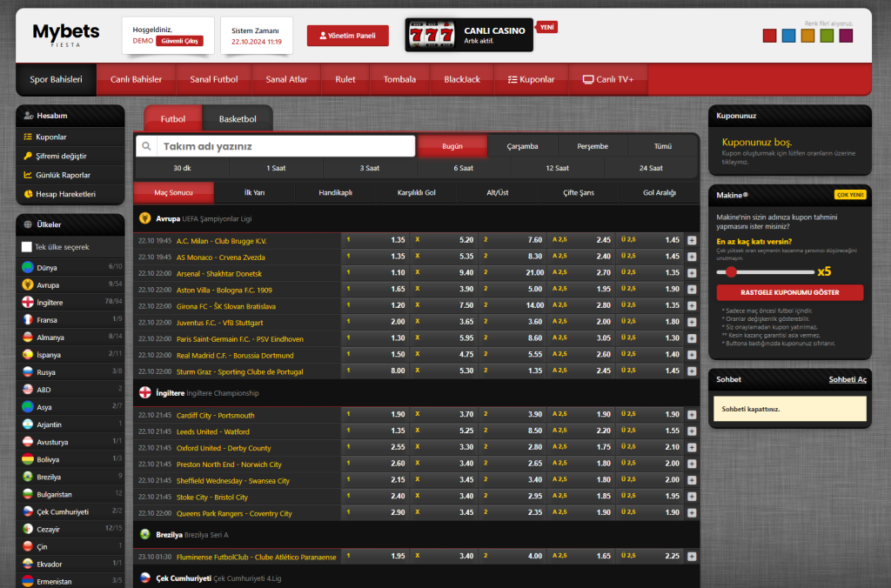Select the Bugün day filter
The width and height of the screenshot is (891, 588).
[452, 146]
